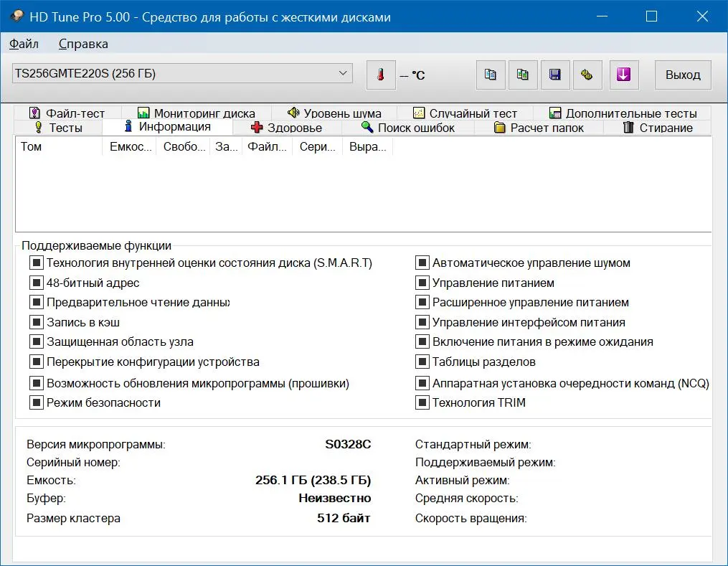728x566 pixels.
Task: Click capacity value 256.1 ГБ (238.5 ГБ)
Action: (x=313, y=480)
